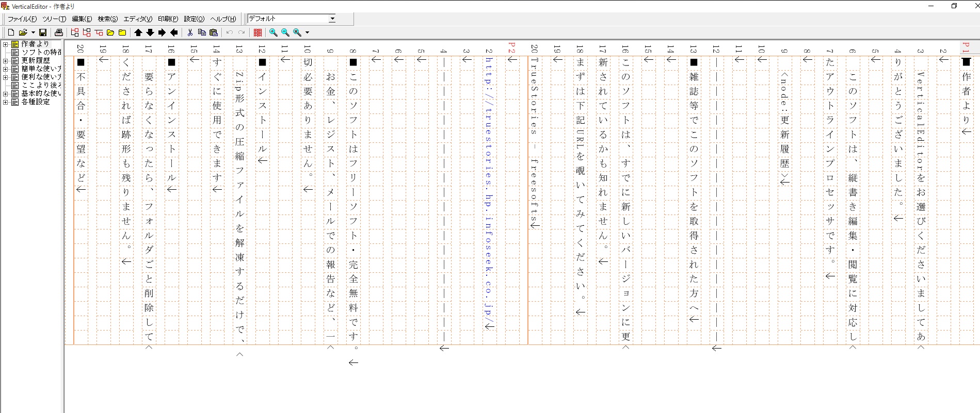Select the 作者より tree item
Viewport: 980px width, 413px height.
[x=35, y=44]
